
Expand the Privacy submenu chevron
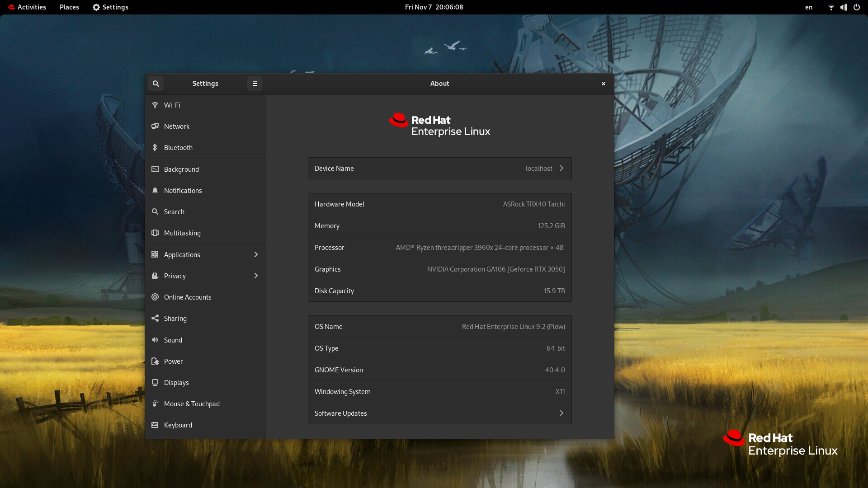[256, 276]
